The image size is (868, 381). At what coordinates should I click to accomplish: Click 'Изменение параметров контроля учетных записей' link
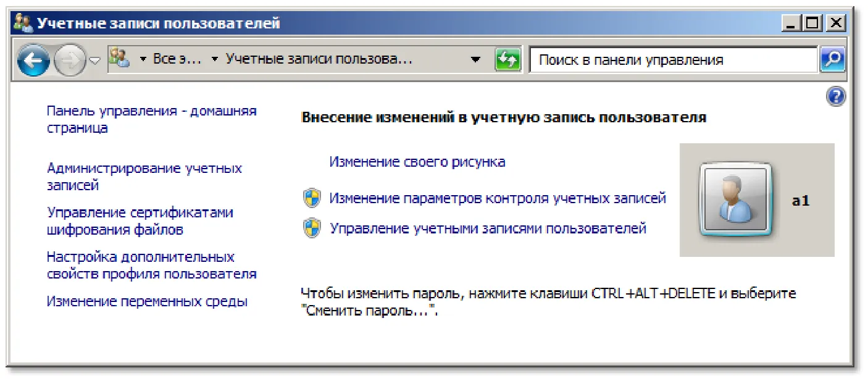pos(498,198)
